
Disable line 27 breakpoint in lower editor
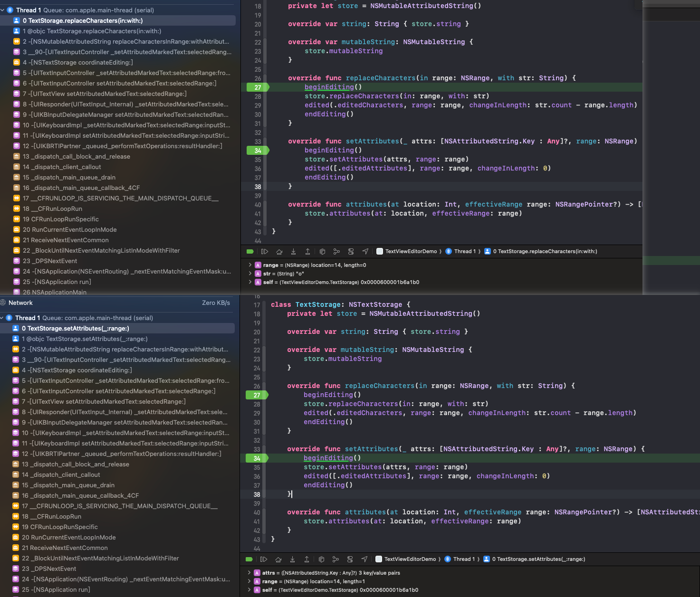257,395
